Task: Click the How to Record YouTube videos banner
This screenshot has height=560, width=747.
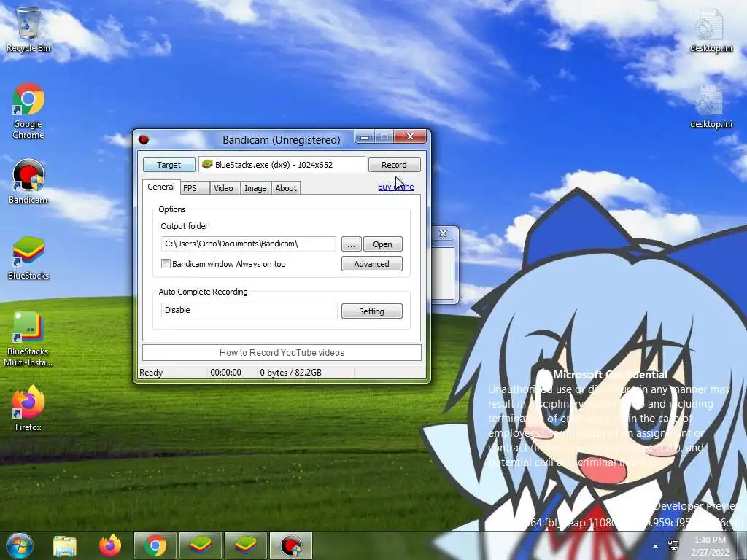Action: pyautogui.click(x=282, y=352)
